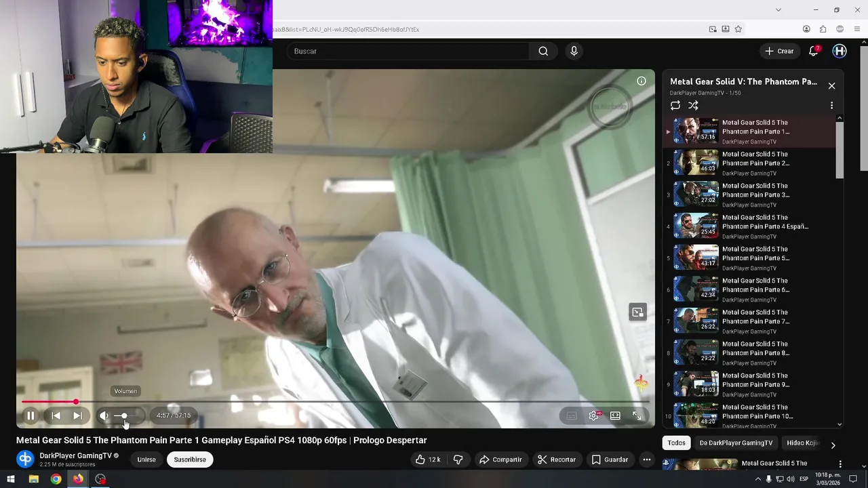The width and height of the screenshot is (868, 488).
Task: Click the volume slider handle
Action: point(124,415)
